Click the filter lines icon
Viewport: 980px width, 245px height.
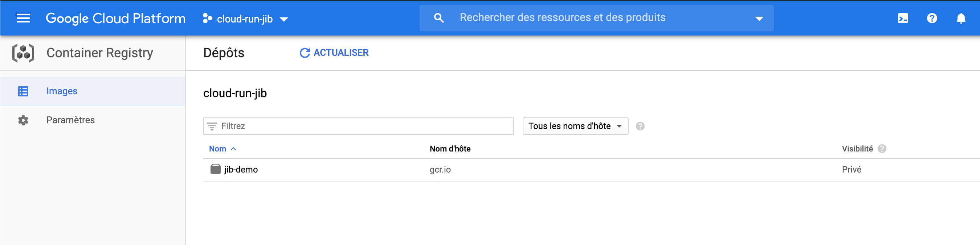pyautogui.click(x=212, y=126)
